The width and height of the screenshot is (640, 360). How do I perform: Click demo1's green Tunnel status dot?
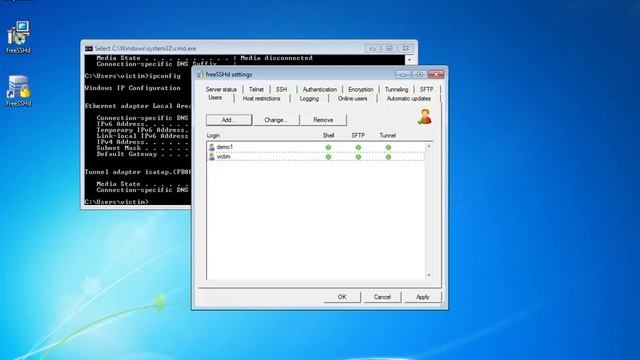click(388, 147)
